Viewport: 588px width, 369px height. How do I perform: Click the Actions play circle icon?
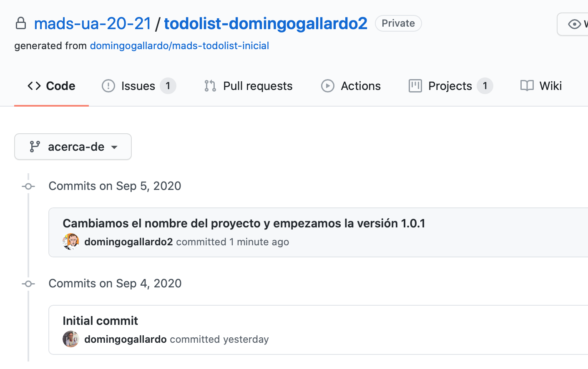coord(328,86)
